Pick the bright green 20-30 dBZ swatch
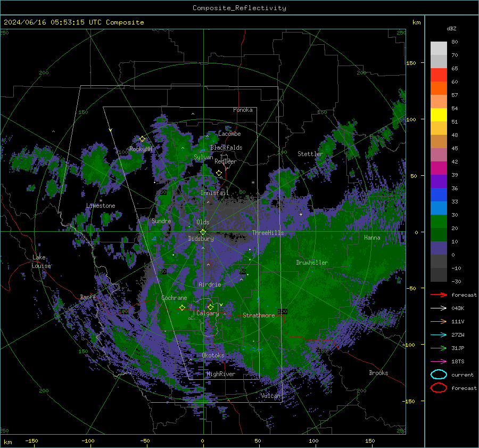The height and width of the screenshot is (448, 479). tap(439, 222)
